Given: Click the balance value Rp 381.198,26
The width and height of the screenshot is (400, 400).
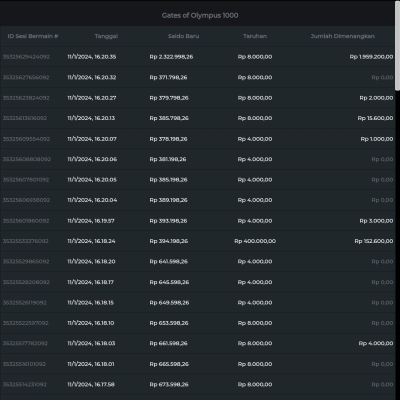Looking at the screenshot, I should 168,159.
